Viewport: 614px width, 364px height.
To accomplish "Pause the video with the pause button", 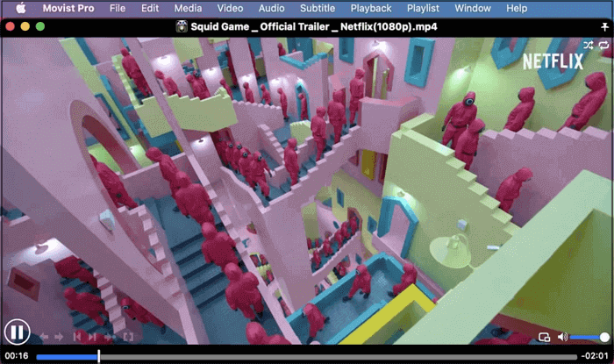I will [18, 332].
